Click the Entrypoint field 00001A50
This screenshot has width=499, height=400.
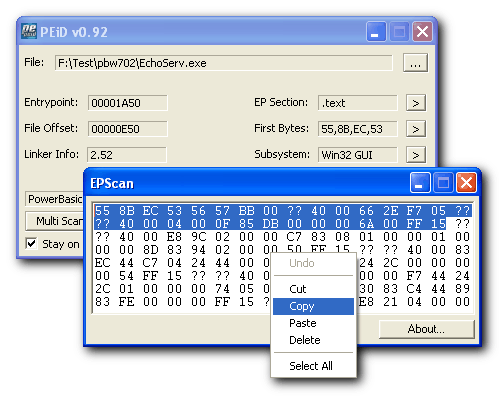(x=128, y=103)
